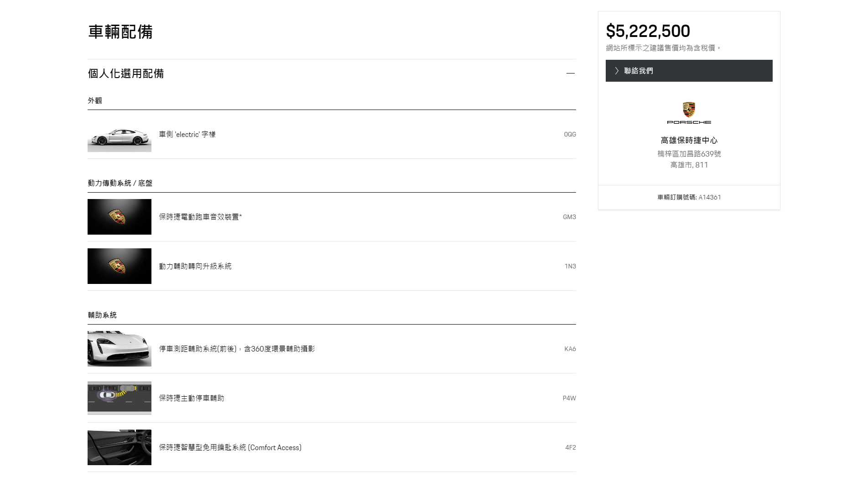Click the 個人化選用配備 section heading

[x=126, y=73]
